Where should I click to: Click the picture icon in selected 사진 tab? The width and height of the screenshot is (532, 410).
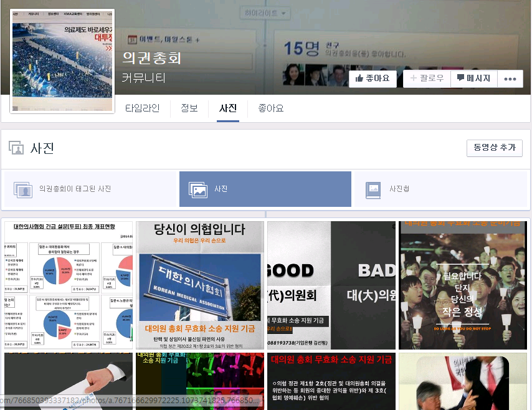(x=198, y=189)
